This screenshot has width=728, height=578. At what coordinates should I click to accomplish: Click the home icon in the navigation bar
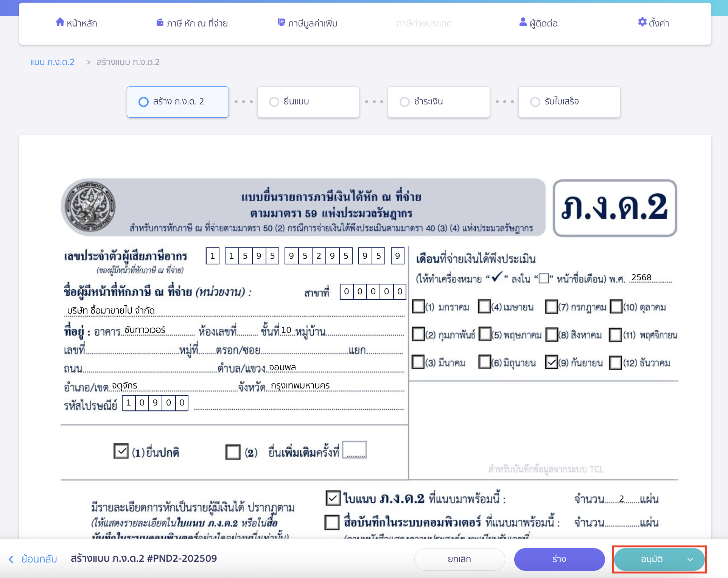click(x=61, y=22)
